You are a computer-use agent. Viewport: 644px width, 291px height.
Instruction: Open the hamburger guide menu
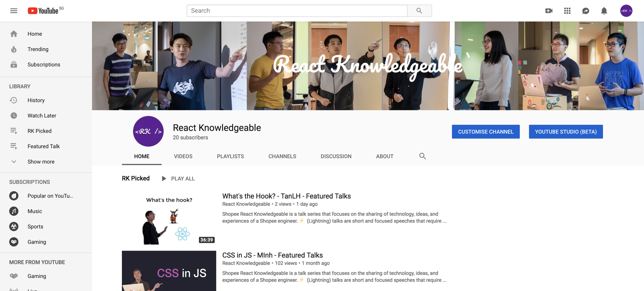coord(14,11)
